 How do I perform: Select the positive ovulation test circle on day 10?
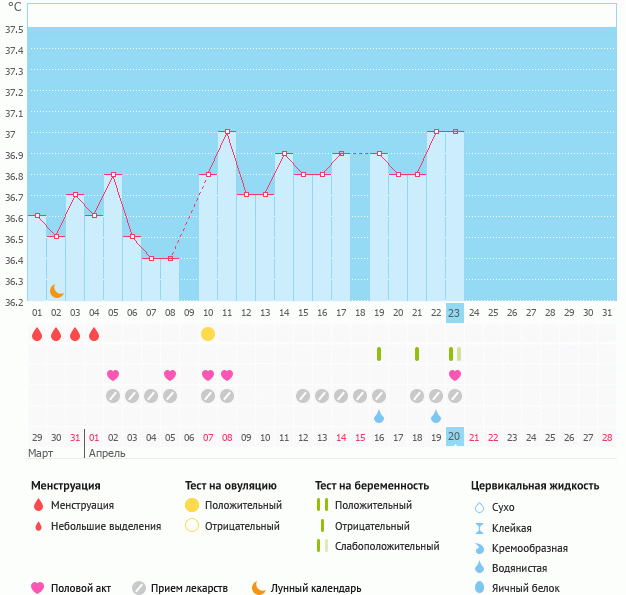click(208, 334)
